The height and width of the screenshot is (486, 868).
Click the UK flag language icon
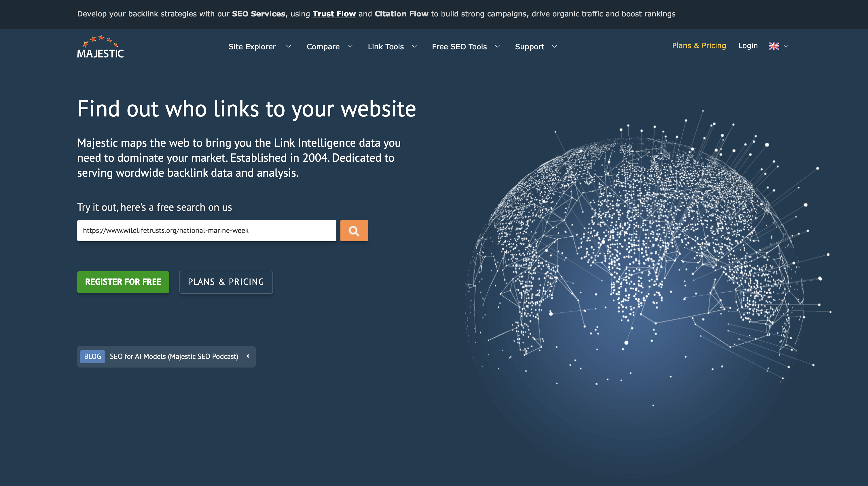coord(774,46)
